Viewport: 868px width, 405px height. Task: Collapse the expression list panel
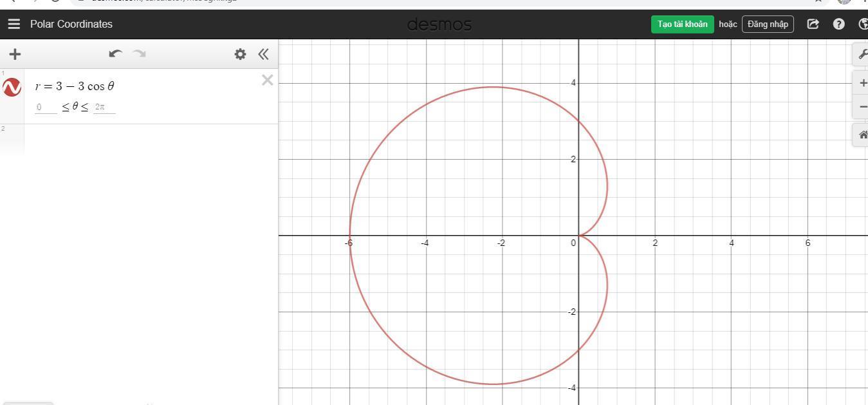click(x=263, y=54)
